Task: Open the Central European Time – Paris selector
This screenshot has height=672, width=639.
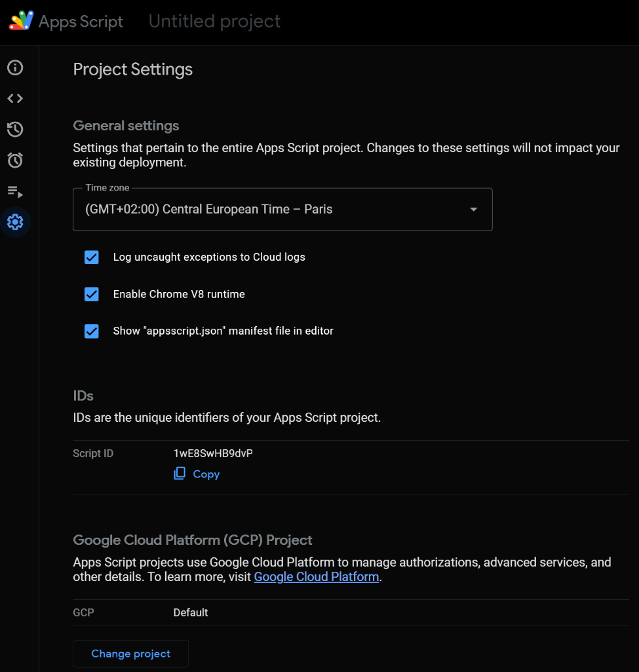Action: pyautogui.click(x=262, y=210)
